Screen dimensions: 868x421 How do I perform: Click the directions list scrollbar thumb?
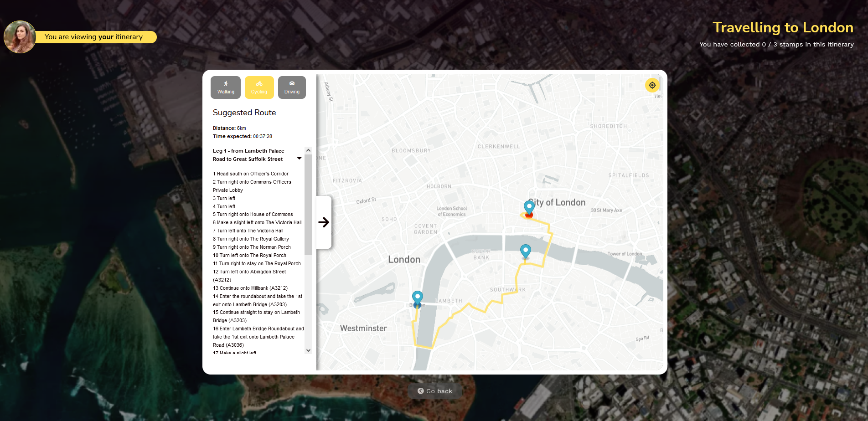click(x=308, y=205)
